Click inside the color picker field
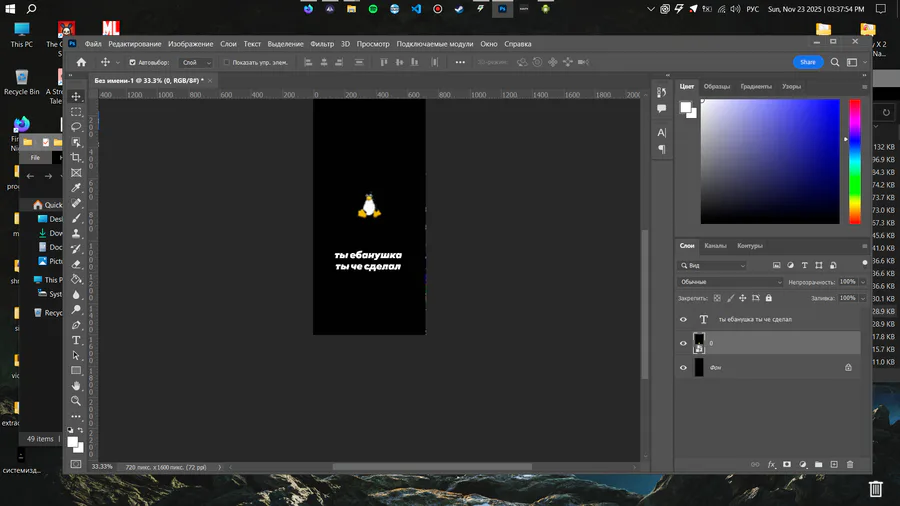Screen dimensions: 900x506 pos(770,162)
